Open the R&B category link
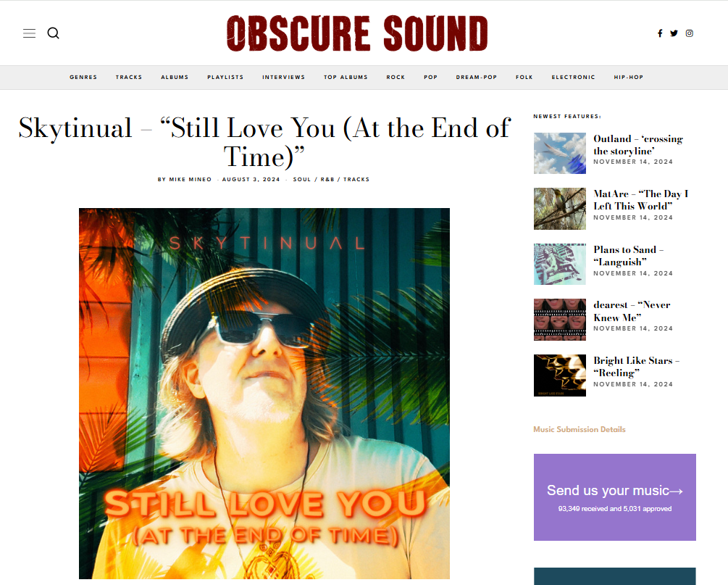Image resolution: width=728 pixels, height=585 pixels. [x=327, y=179]
